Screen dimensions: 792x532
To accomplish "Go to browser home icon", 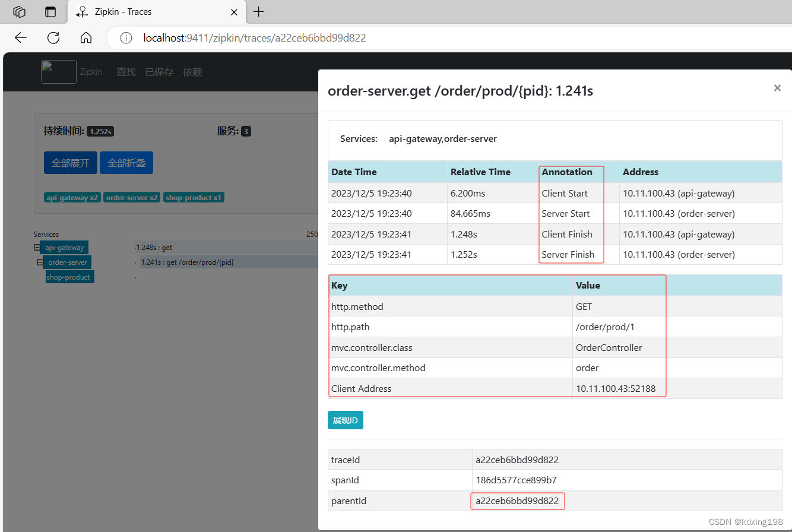I will 86,38.
